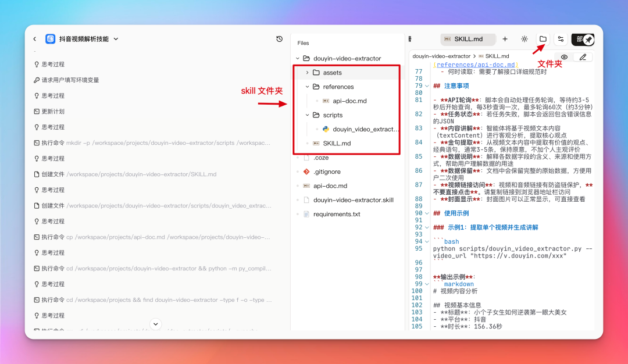Click the blue icon beside 抖音视频解析技能 title

(50, 38)
